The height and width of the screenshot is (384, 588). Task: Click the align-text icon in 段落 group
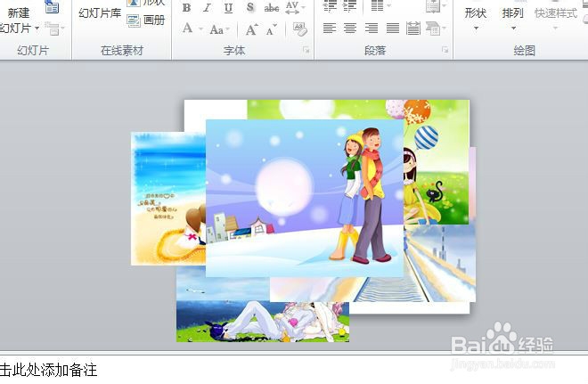(x=433, y=6)
